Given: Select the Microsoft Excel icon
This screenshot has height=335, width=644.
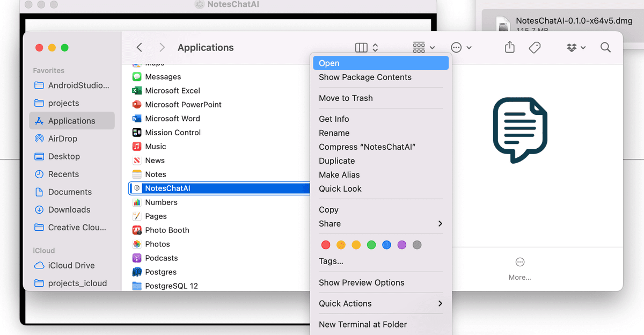Looking at the screenshot, I should [x=137, y=91].
